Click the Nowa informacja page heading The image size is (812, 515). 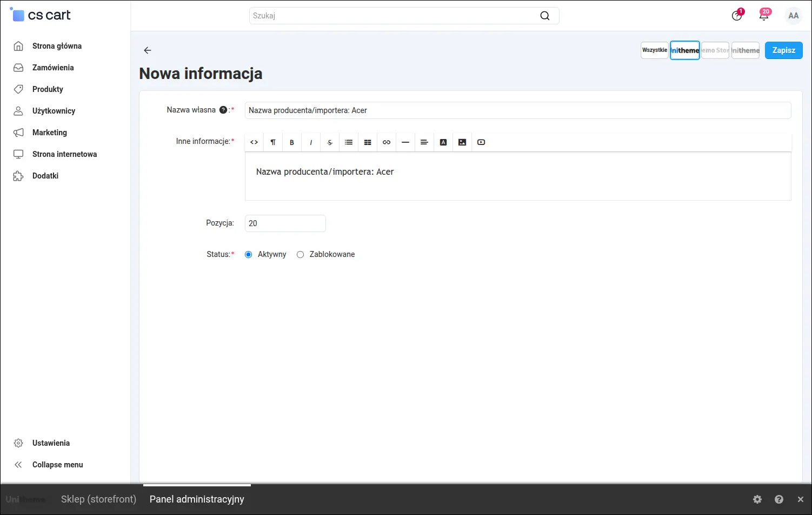point(201,74)
